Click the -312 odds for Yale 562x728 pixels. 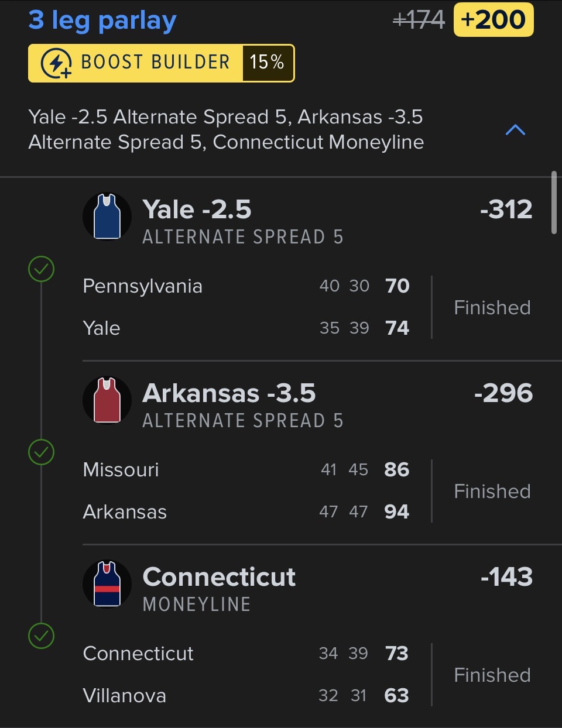[506, 210]
